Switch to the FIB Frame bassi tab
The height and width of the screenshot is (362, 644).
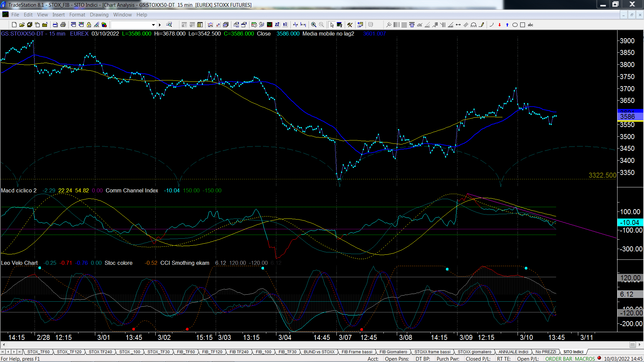click(357, 352)
